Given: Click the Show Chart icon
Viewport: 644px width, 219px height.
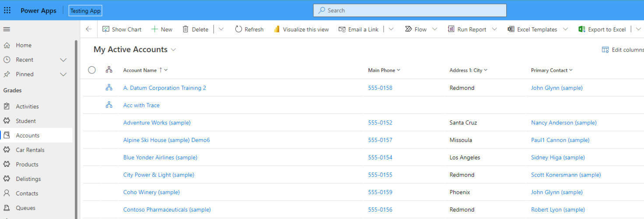Looking at the screenshot, I should point(106,29).
